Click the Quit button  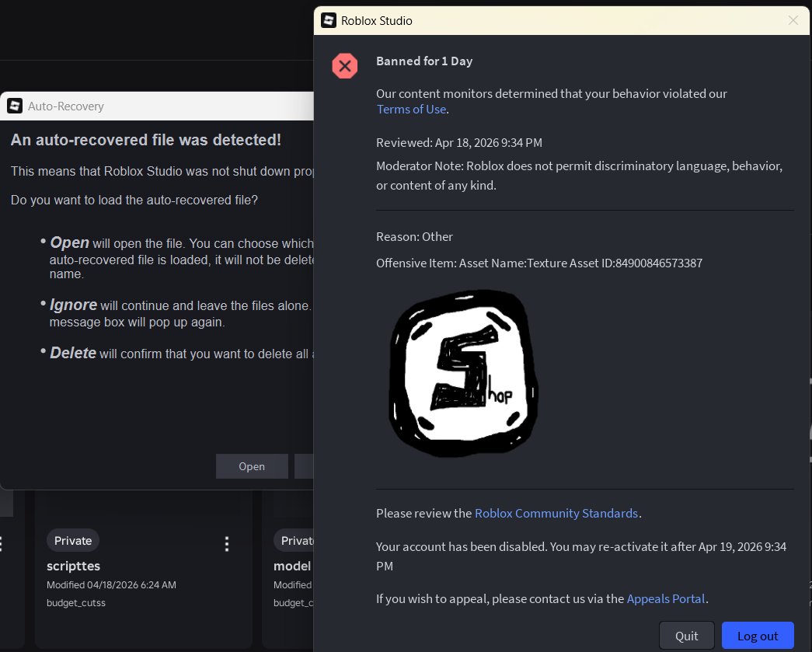pyautogui.click(x=687, y=636)
